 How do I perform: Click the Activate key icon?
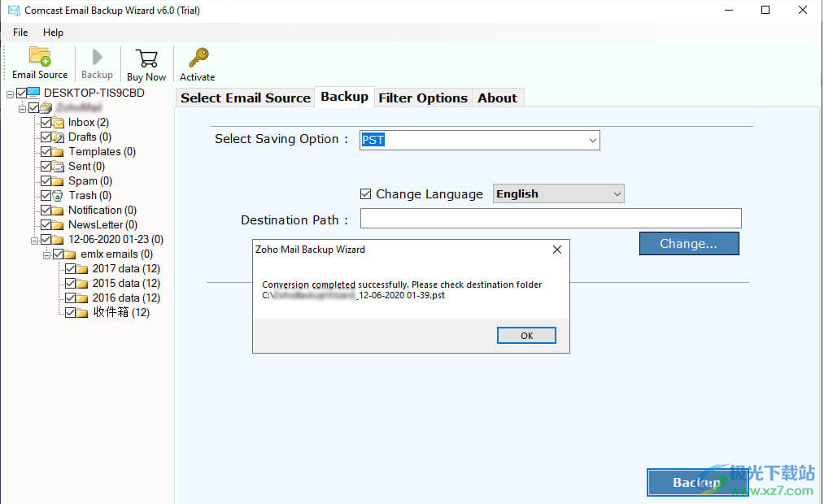198,57
